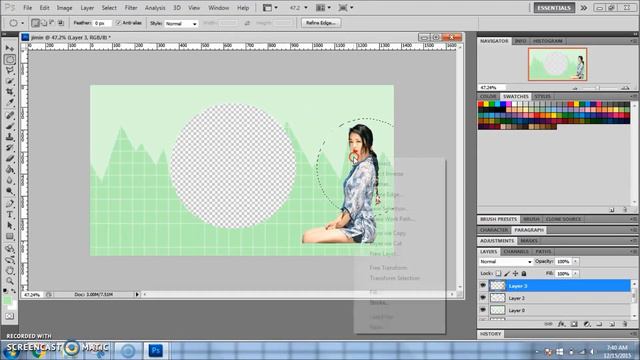Hide Layer 2 with eye icon
Image resolution: width=640 pixels, height=360 pixels.
point(483,298)
